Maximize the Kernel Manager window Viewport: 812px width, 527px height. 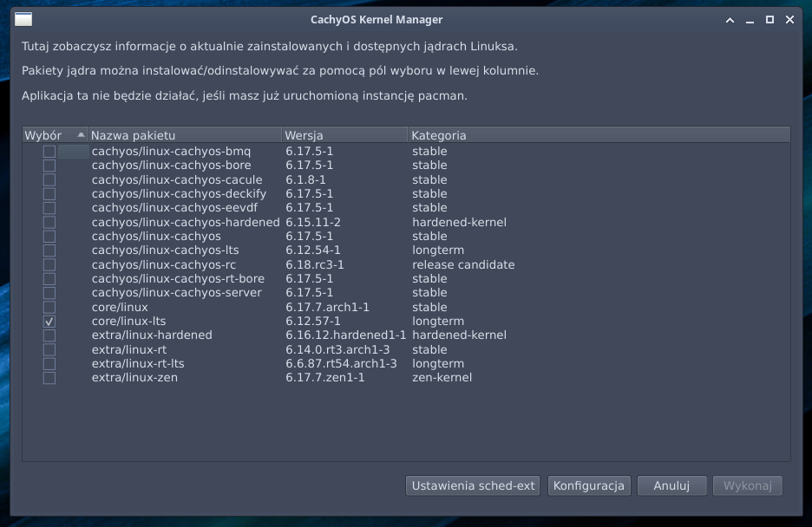click(x=770, y=20)
